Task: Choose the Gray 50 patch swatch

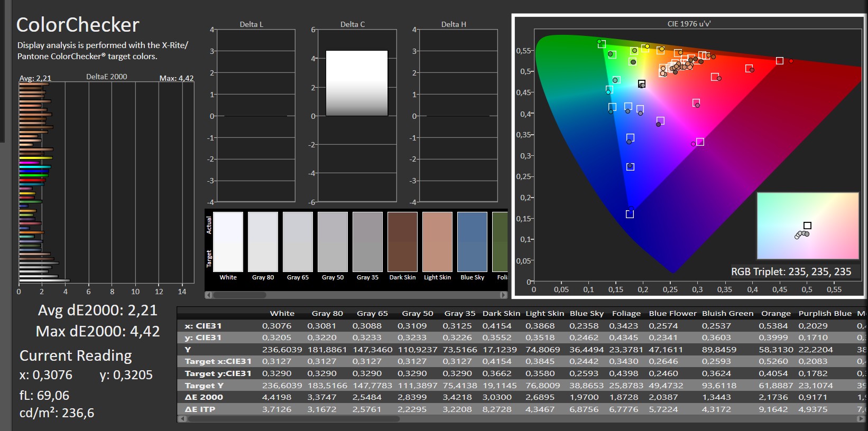Action: coord(333,242)
